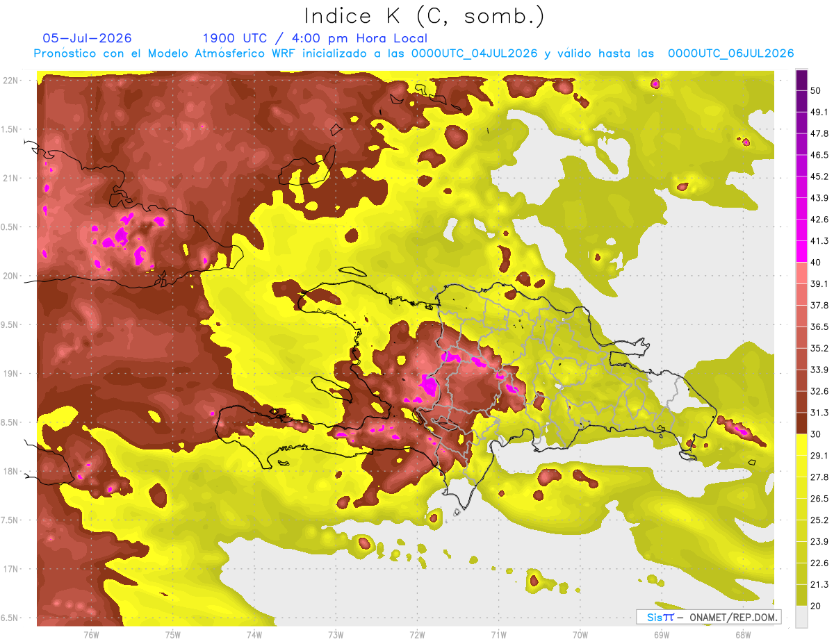Click the bright yellow colorbar segment between 29.1 and 30
This screenshot has height=644, width=834.
coord(802,445)
